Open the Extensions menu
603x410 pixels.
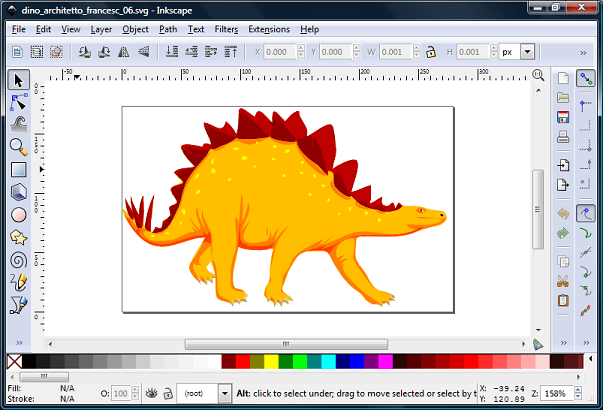click(x=269, y=29)
